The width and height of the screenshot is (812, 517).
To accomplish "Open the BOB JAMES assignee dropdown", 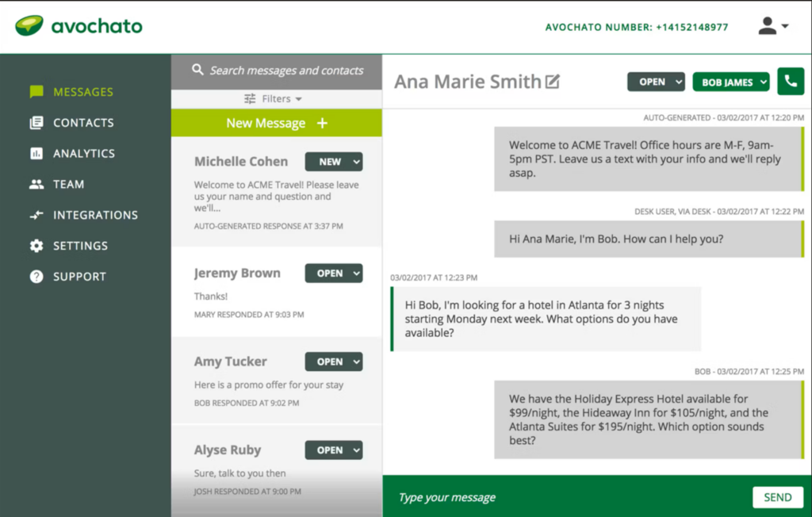I will click(x=730, y=81).
